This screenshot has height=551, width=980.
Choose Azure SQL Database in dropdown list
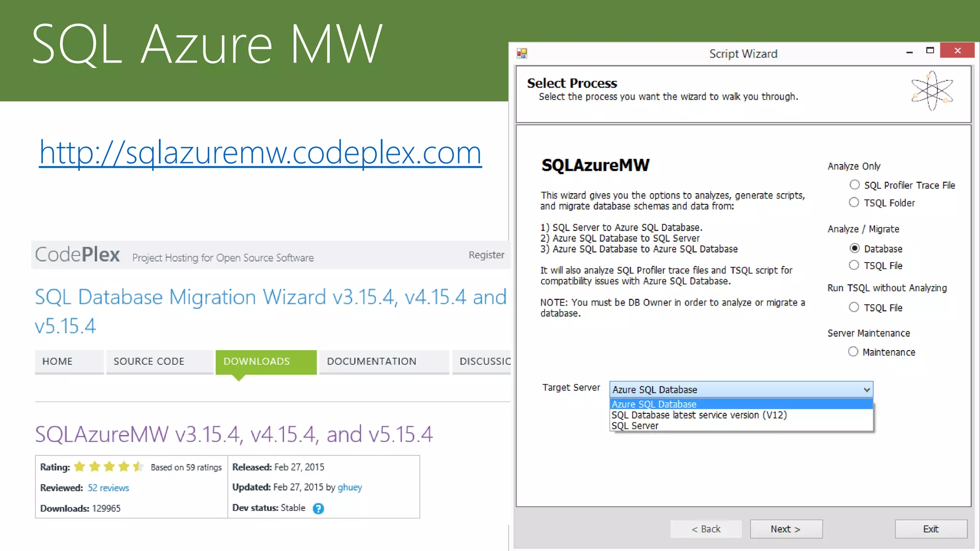(741, 404)
